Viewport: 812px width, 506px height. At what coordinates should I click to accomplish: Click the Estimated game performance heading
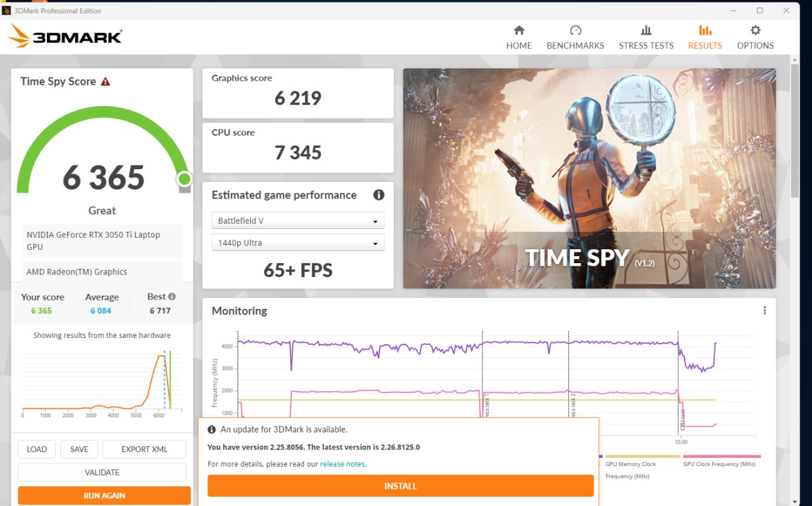coord(284,195)
